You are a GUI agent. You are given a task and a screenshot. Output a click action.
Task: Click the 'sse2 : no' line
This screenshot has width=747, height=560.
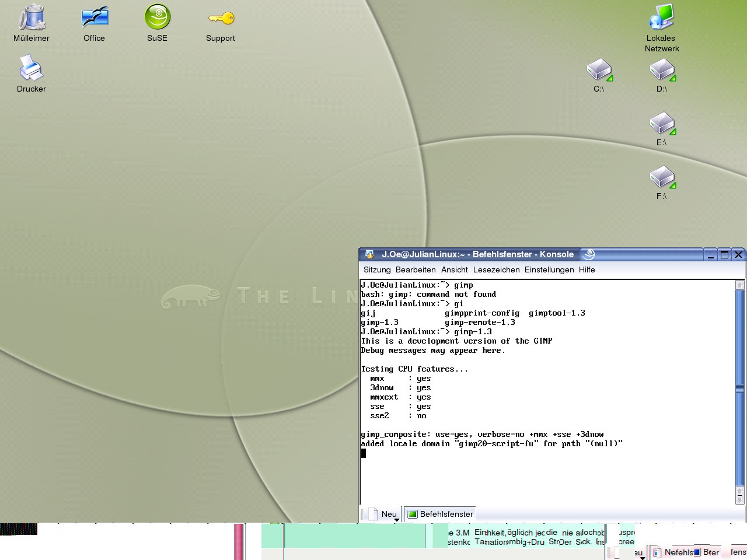(x=398, y=416)
